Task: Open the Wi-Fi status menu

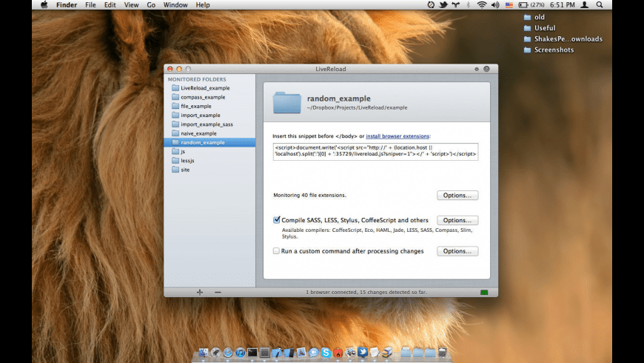Action: click(482, 5)
